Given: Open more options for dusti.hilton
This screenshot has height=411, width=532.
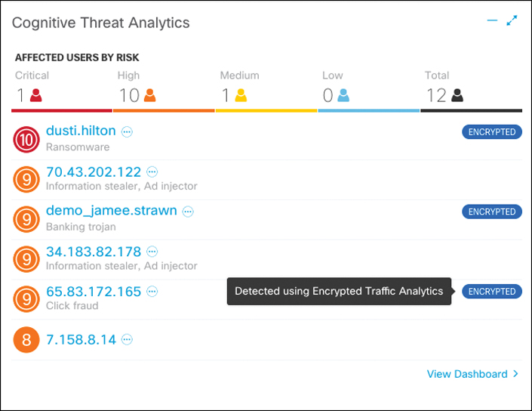Looking at the screenshot, I should coord(127,131).
